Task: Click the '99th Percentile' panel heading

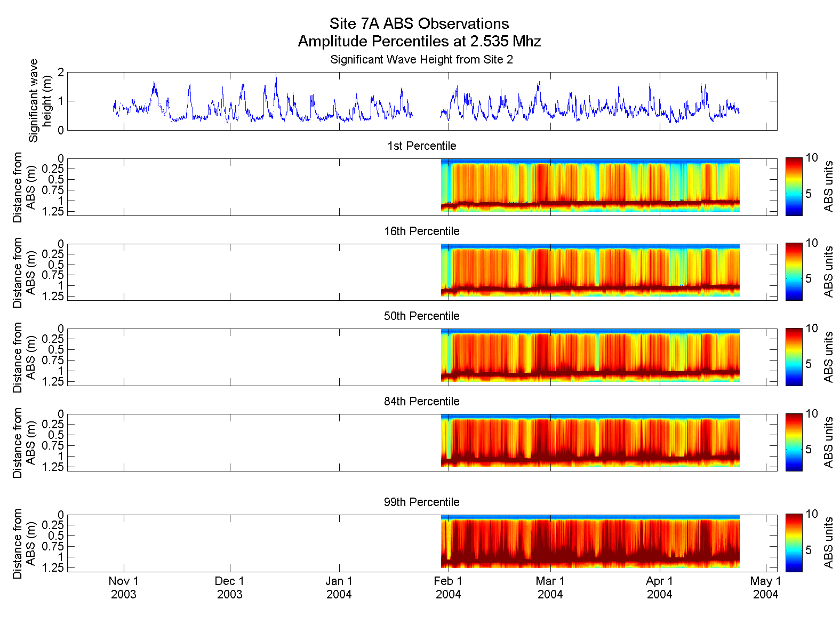Action: pos(421,502)
